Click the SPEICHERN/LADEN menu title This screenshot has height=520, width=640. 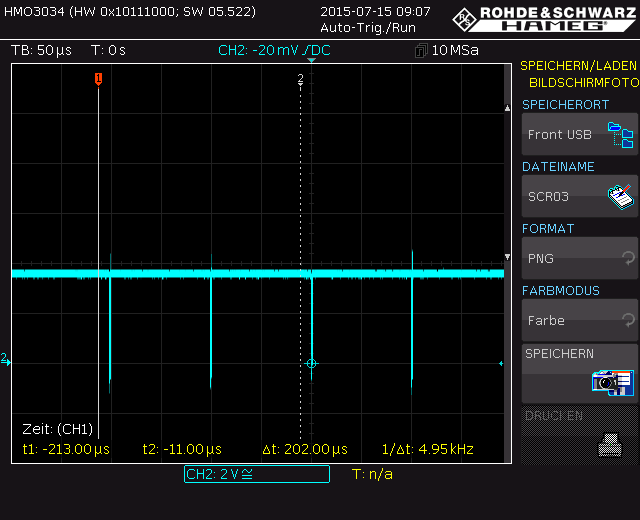578,65
